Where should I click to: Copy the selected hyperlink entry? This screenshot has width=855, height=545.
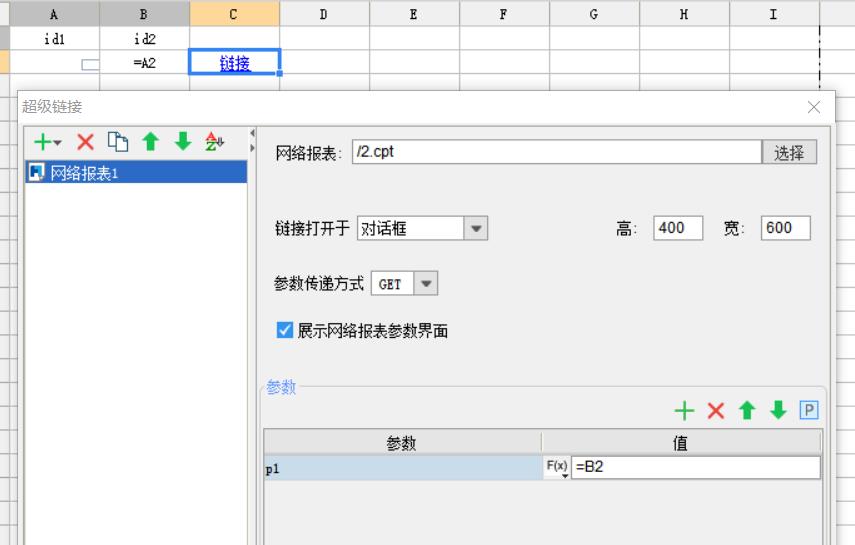118,142
